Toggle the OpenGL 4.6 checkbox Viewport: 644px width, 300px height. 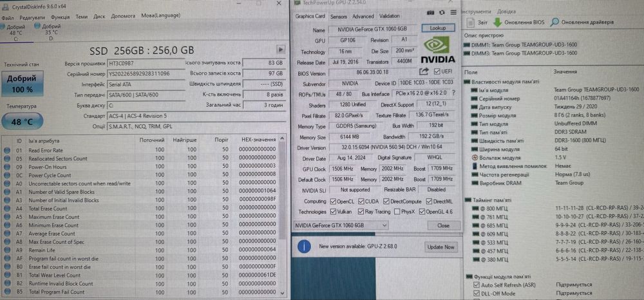[x=421, y=212]
